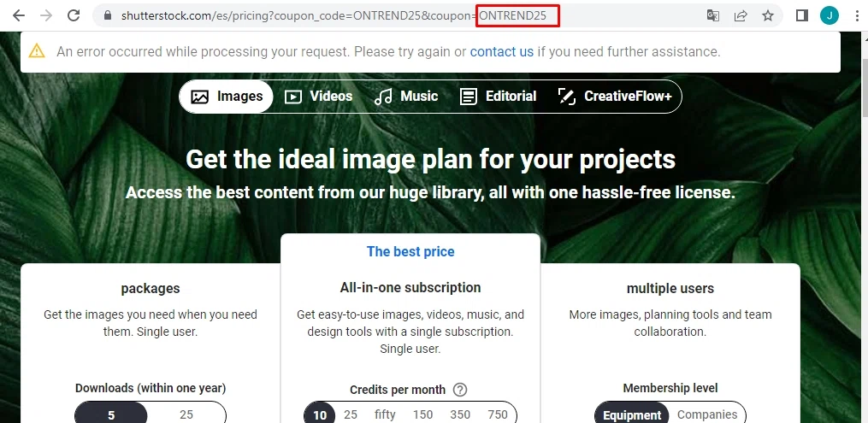The height and width of the screenshot is (423, 868).
Task: Select Equipment membership level
Action: [x=632, y=414]
